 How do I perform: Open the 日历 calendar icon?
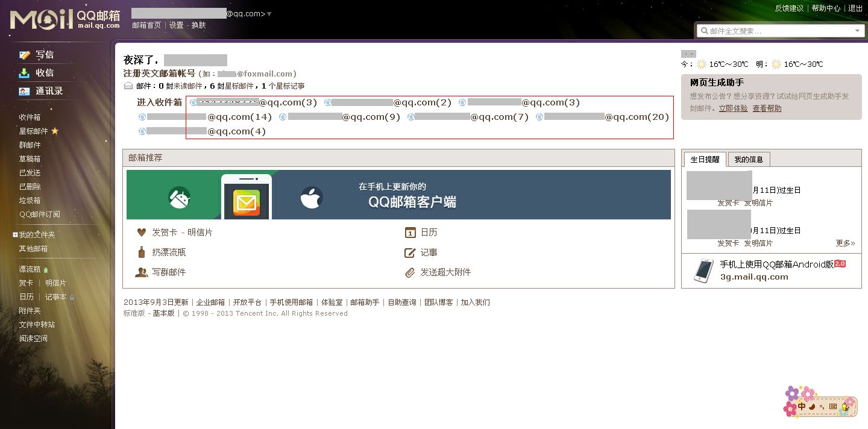pyautogui.click(x=410, y=232)
